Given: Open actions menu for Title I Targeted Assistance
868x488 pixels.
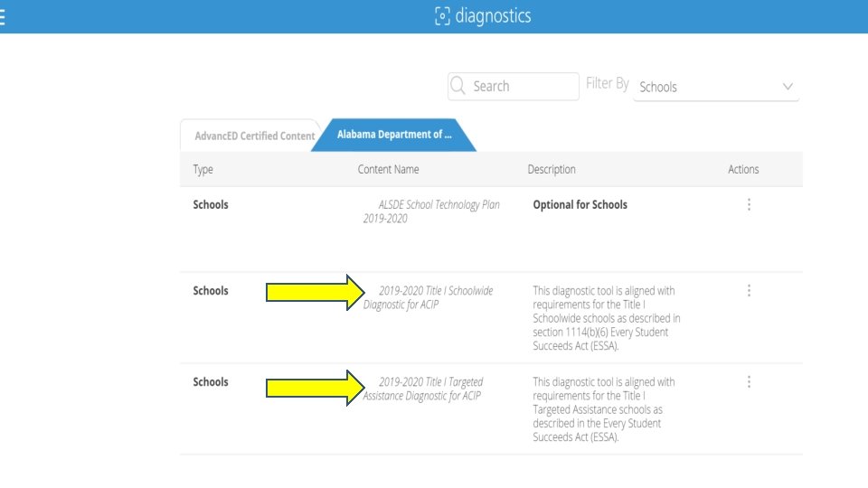Looking at the screenshot, I should (749, 382).
